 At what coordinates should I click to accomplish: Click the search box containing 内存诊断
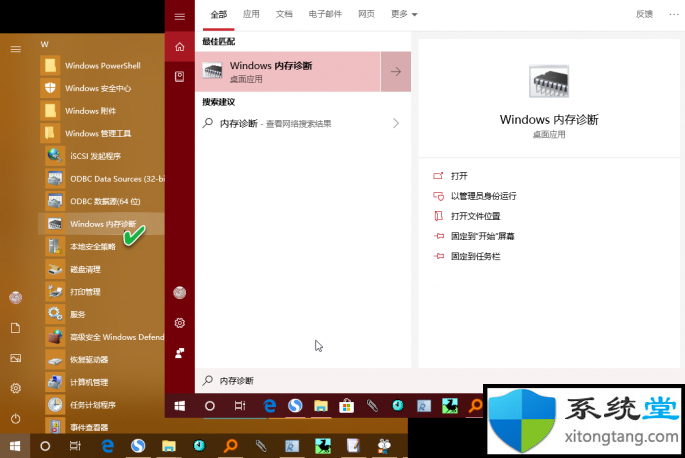click(339, 381)
